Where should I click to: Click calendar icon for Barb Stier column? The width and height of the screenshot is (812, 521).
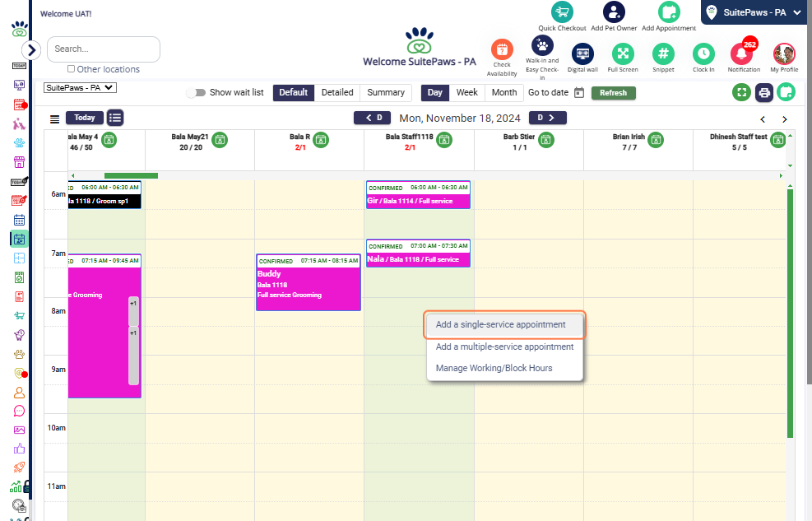pyautogui.click(x=545, y=140)
